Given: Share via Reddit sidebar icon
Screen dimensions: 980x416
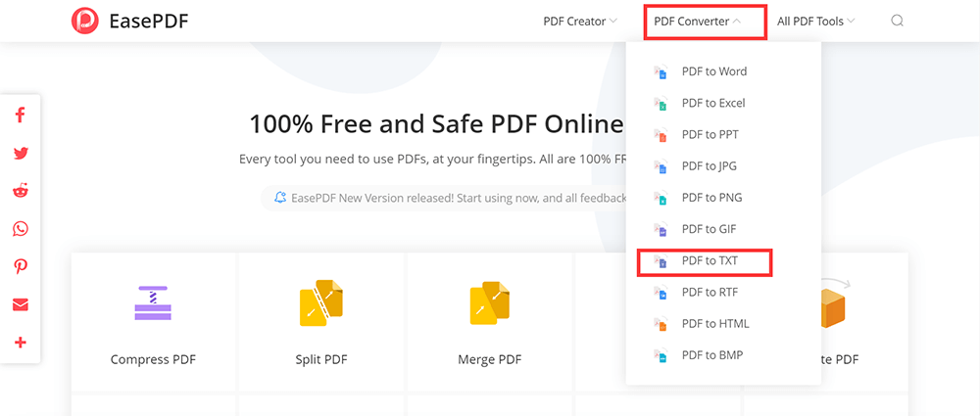Looking at the screenshot, I should (x=21, y=191).
